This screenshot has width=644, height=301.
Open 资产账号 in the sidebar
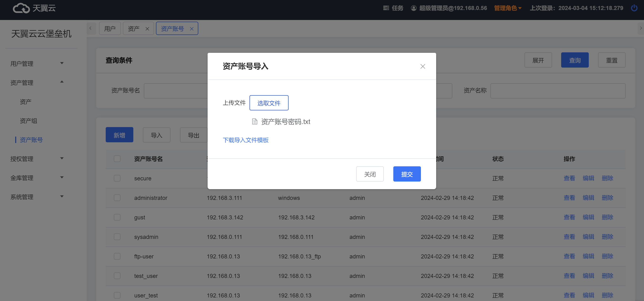tap(31, 140)
